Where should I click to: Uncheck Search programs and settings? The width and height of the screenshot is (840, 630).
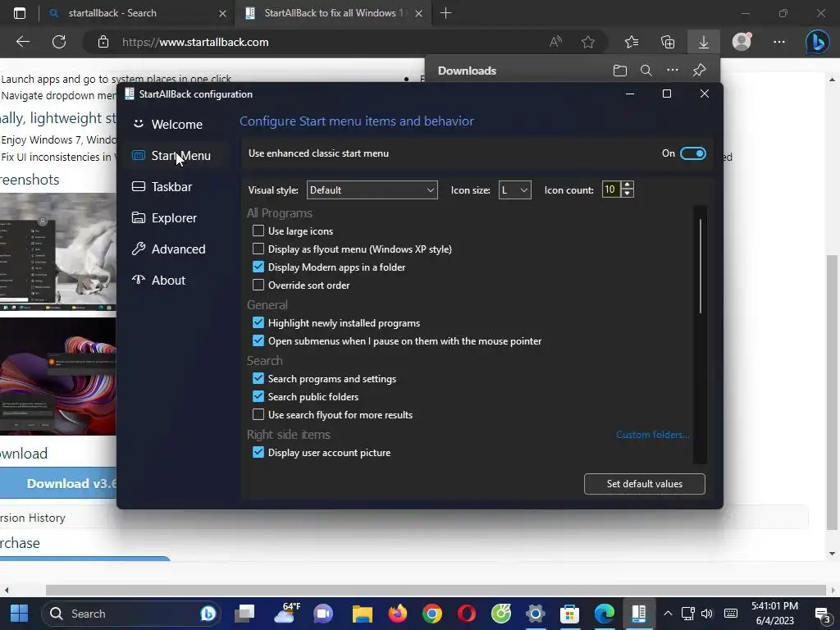(x=258, y=379)
